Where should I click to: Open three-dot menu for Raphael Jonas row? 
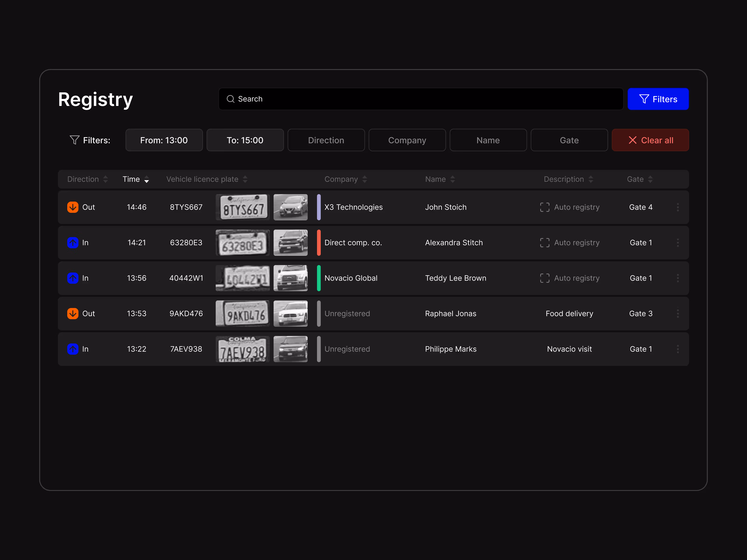pos(677,313)
